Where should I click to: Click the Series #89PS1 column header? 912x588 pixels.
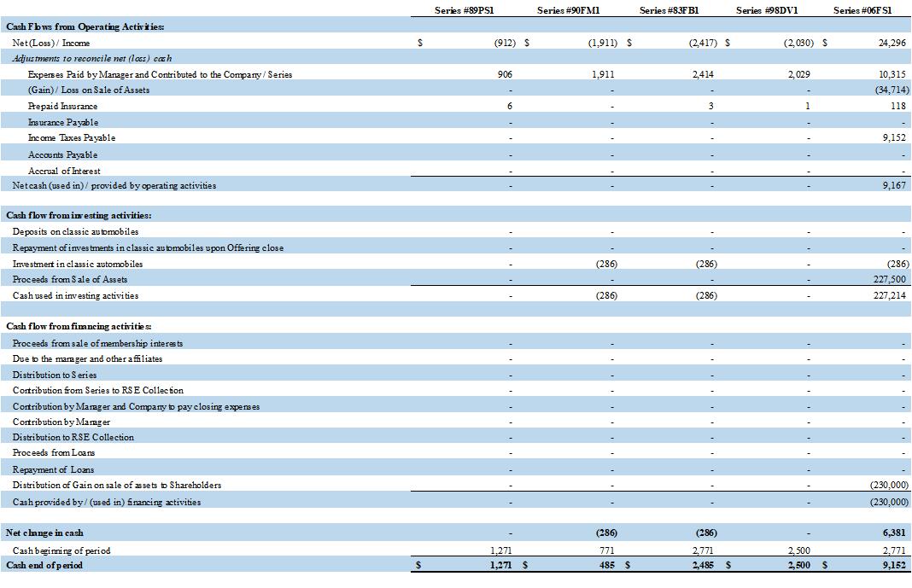click(x=465, y=10)
